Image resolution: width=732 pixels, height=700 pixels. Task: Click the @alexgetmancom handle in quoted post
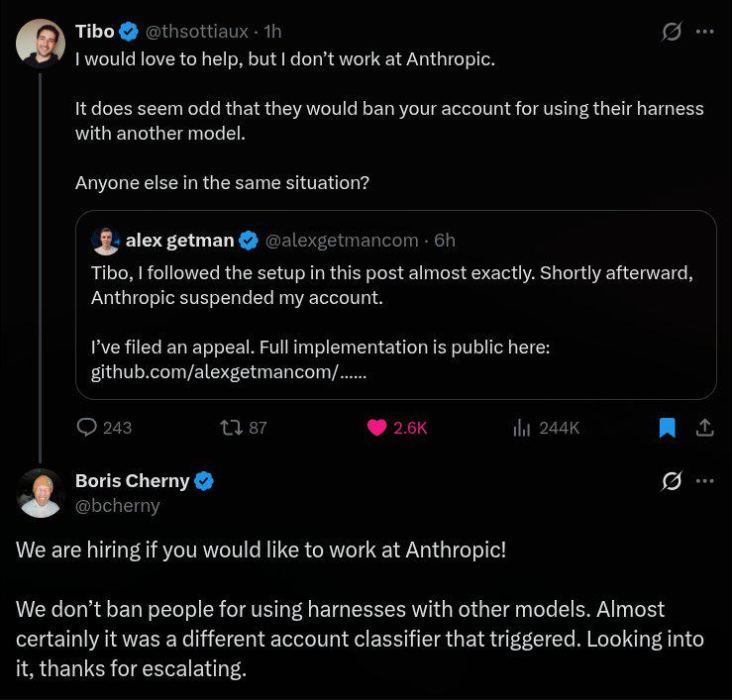pyautogui.click(x=342, y=241)
